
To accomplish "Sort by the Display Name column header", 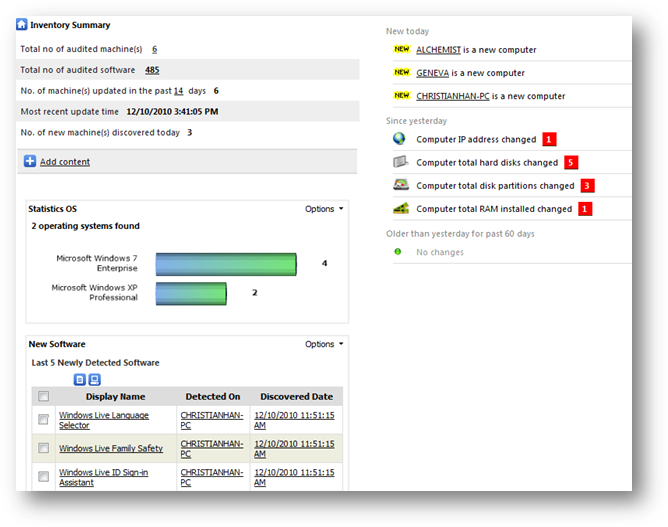I will 115,397.
